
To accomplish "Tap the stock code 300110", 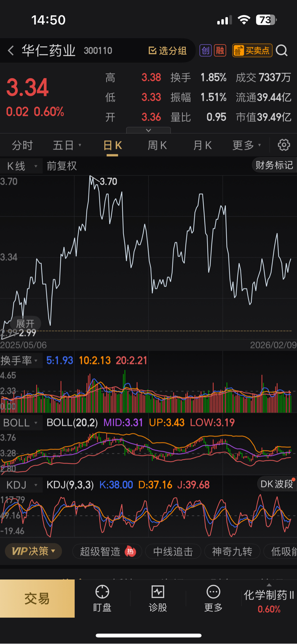I will 98,51.
